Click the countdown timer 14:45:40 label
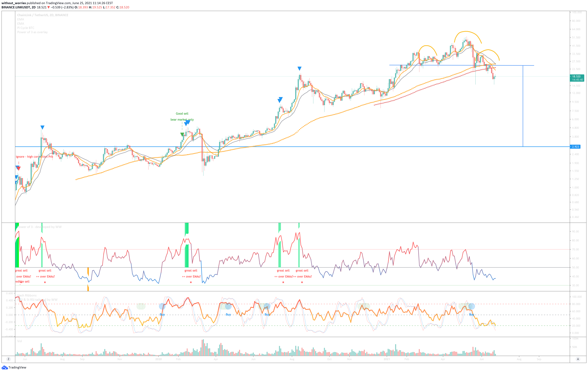 577,80
